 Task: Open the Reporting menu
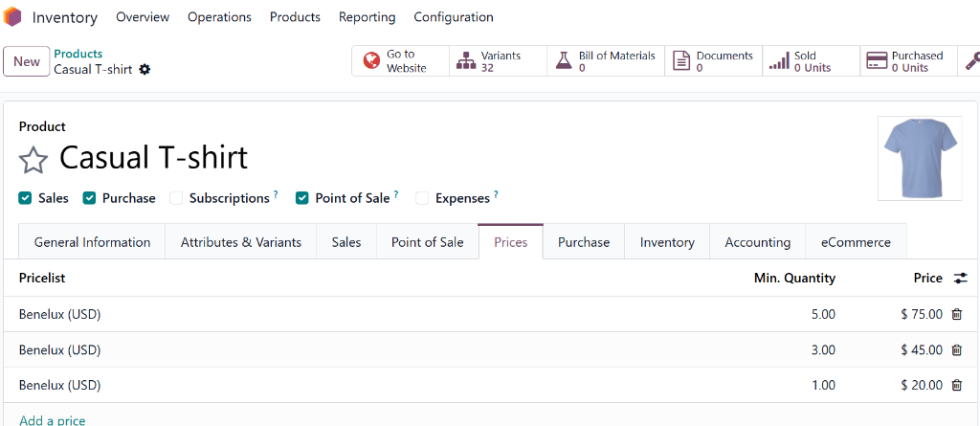click(367, 17)
